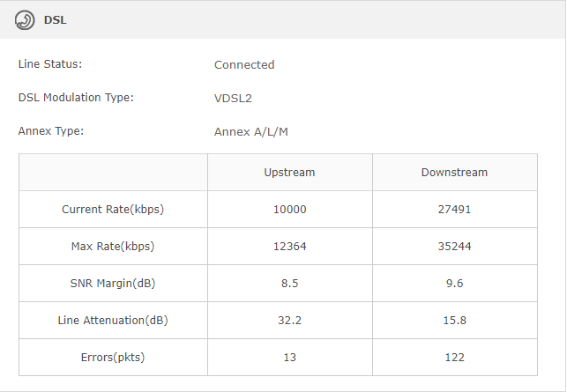Select the Line Attenuation(dB) row label
The image size is (567, 392).
click(x=113, y=321)
